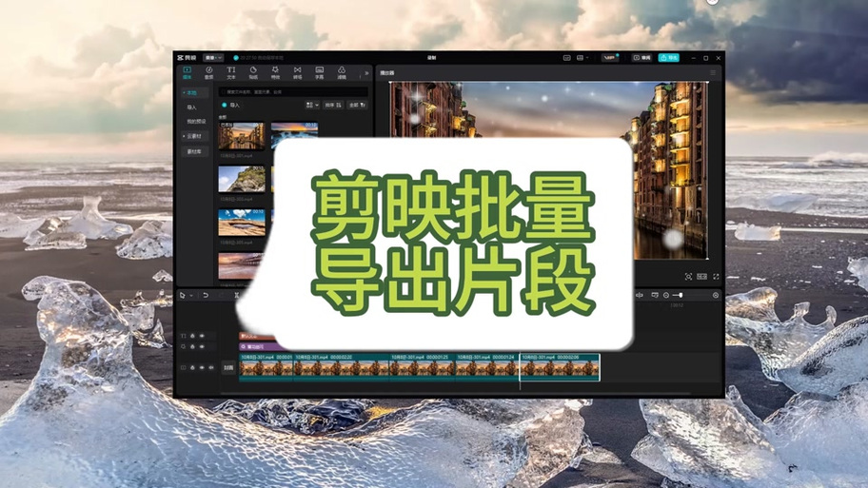Select the Material Library (素材库) sidebar item
This screenshot has width=868, height=488.
(194, 151)
